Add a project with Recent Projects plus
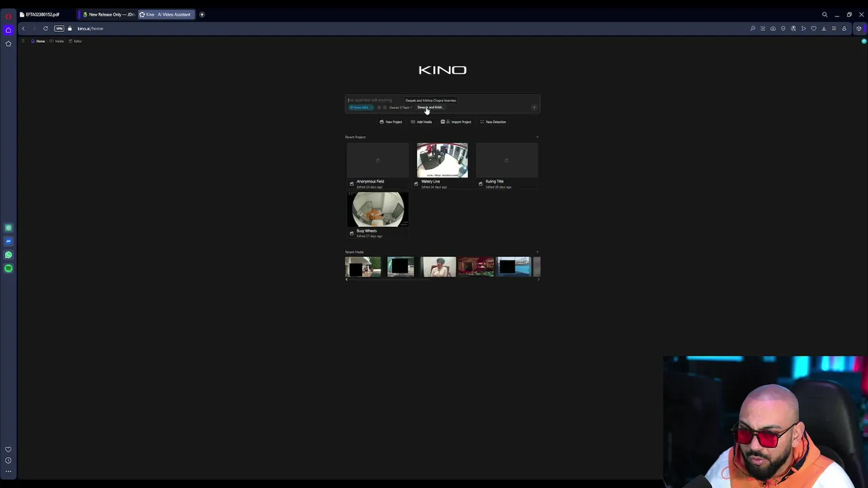The image size is (868, 488). (537, 137)
